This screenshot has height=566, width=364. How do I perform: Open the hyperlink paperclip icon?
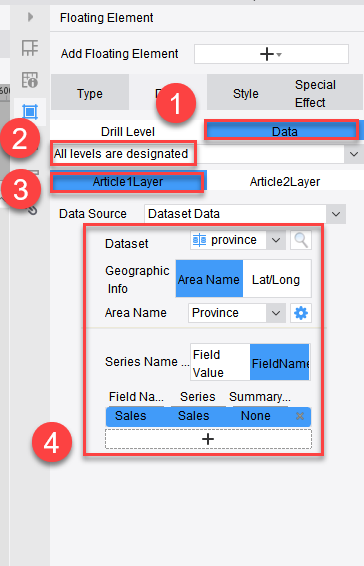pos(32,209)
